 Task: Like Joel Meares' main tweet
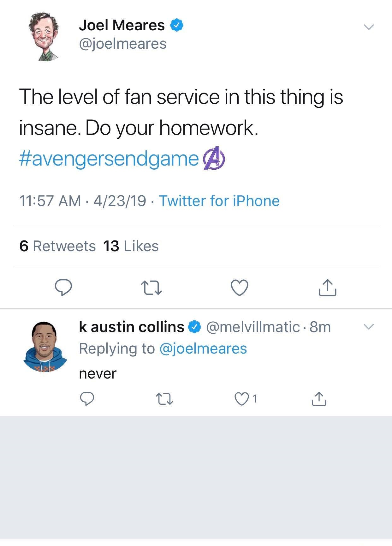[x=240, y=288]
